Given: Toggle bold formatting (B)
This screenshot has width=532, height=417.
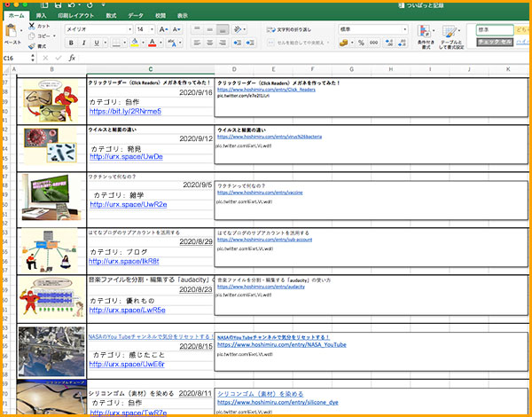Looking at the screenshot, I should tap(71, 43).
